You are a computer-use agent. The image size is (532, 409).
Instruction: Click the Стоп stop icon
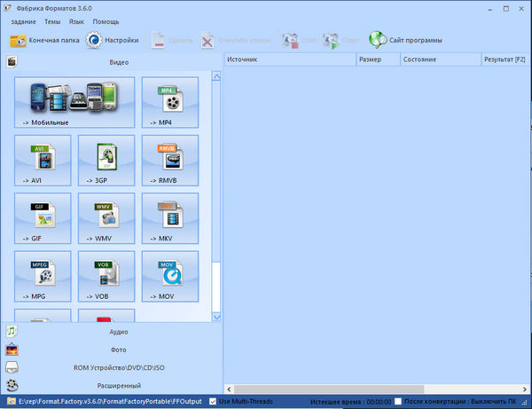(290, 41)
